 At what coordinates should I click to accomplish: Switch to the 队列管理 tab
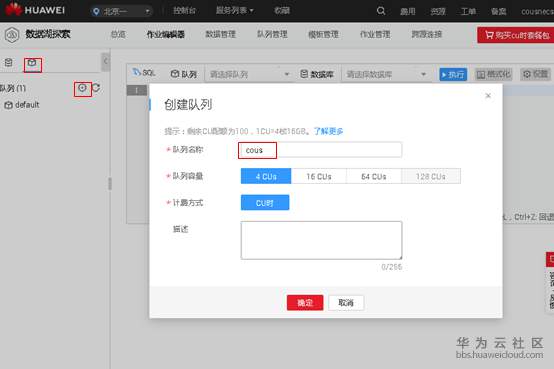coord(272,34)
